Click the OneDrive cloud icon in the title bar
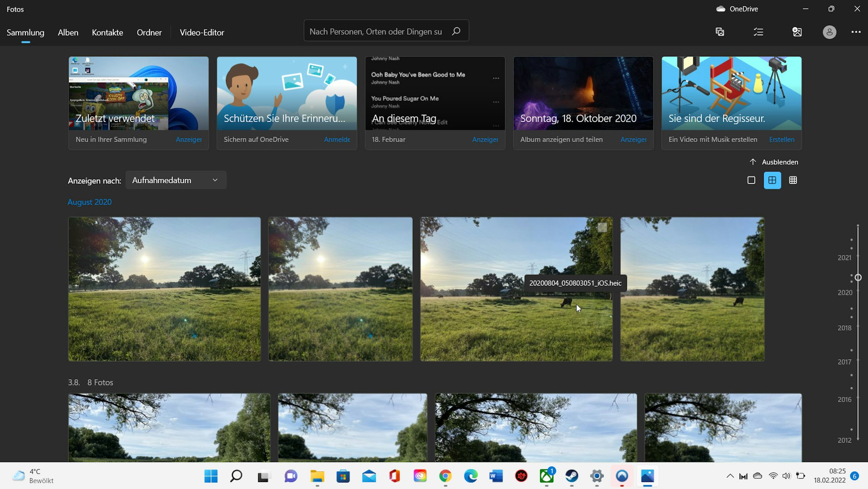 [x=721, y=9]
